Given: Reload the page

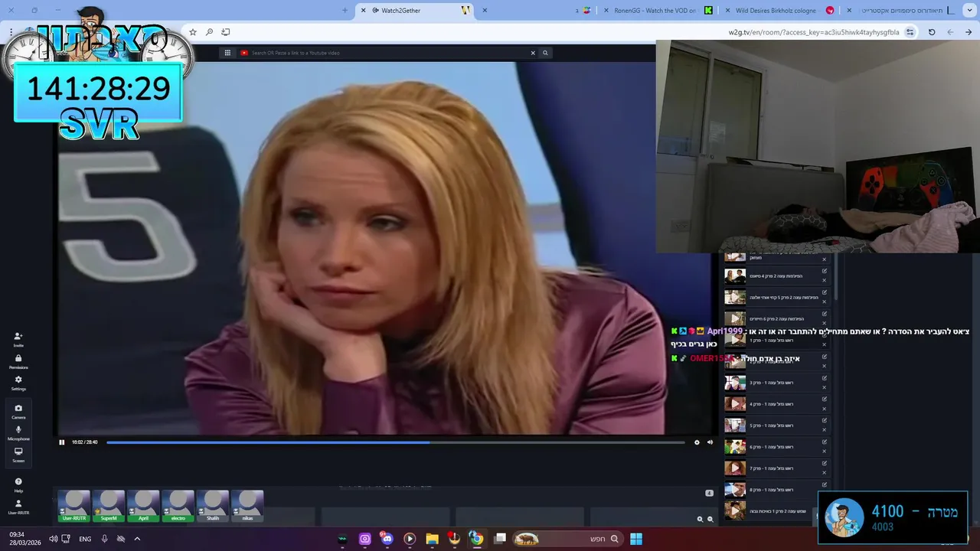Looking at the screenshot, I should (x=932, y=32).
